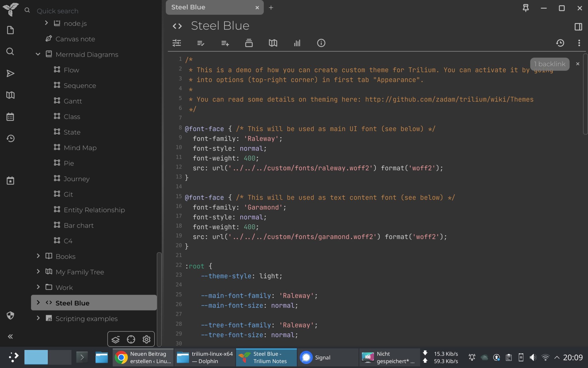Expand My Family Tree item

(x=38, y=271)
